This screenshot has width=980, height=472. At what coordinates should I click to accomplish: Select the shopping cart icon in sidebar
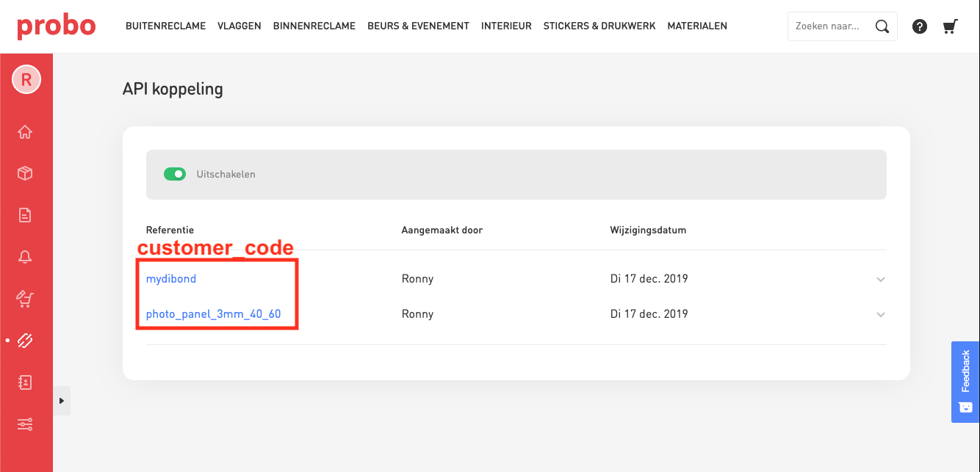point(25,299)
